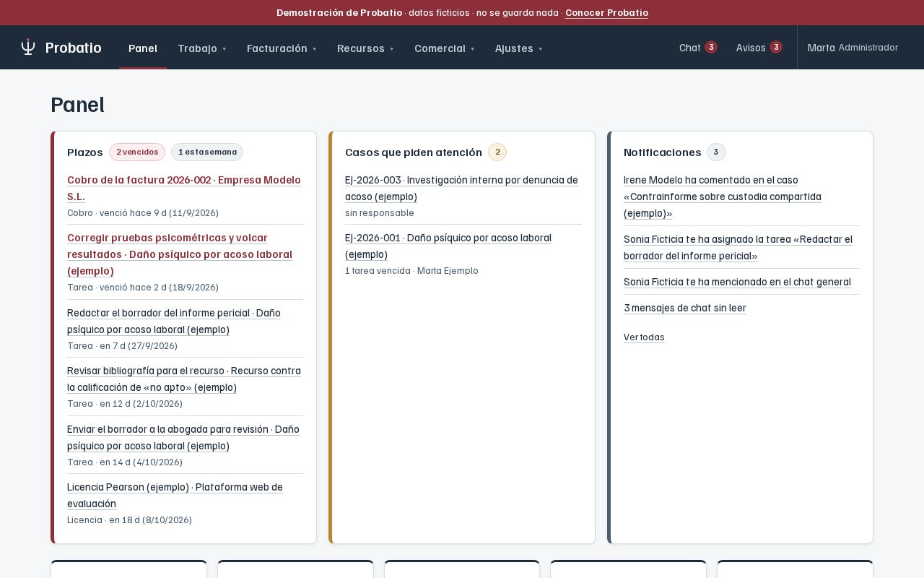Expand the Ajustes menu
924x578 pixels.
pos(519,48)
